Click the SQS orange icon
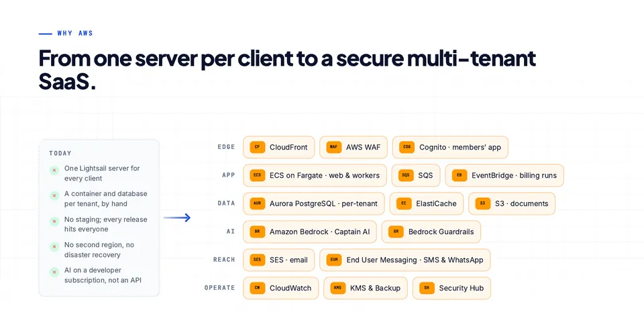 (406, 175)
